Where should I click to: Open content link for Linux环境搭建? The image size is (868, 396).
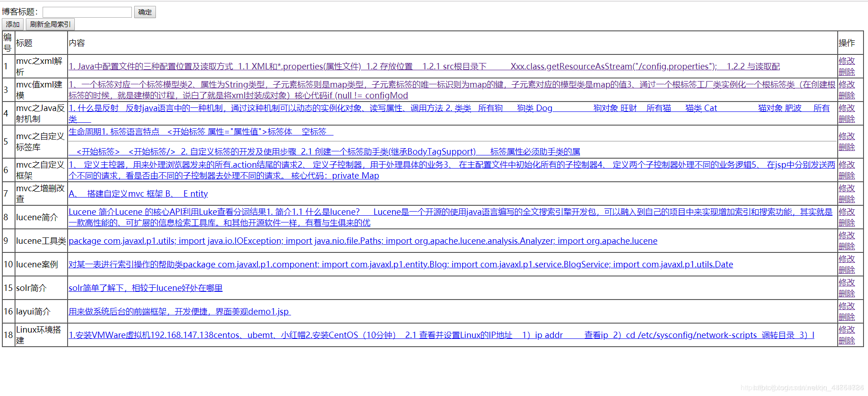441,335
